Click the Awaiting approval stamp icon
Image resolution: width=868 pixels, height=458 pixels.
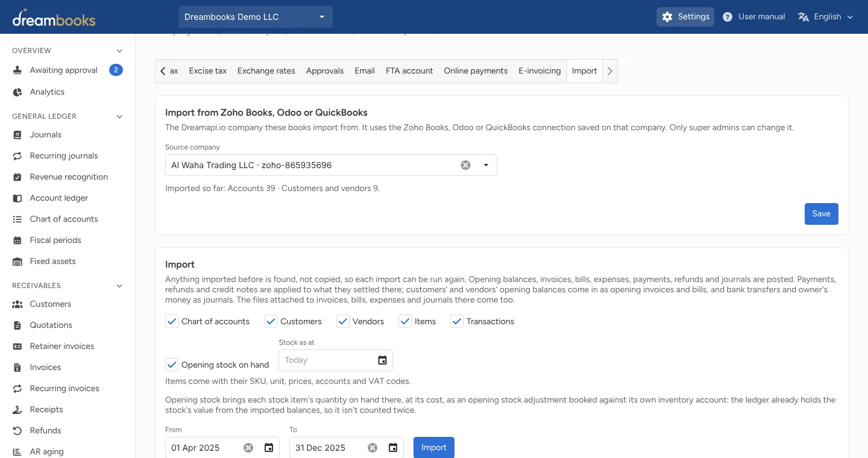coord(17,71)
